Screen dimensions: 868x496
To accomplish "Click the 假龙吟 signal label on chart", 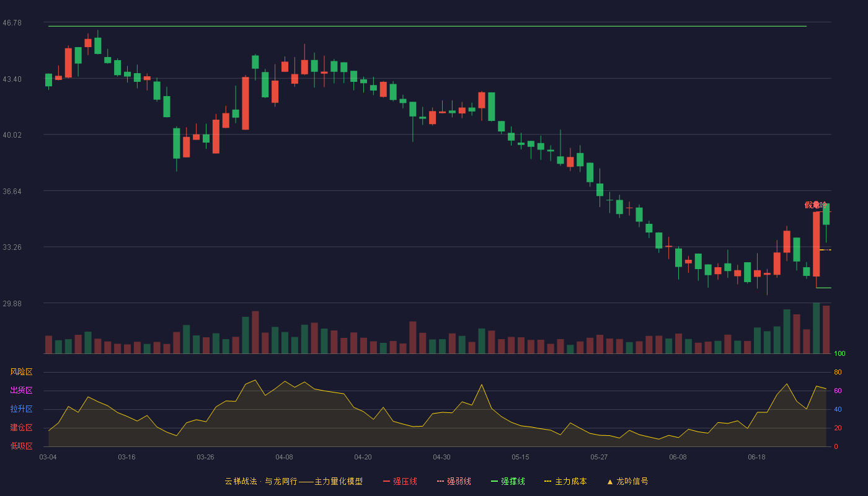I will pos(815,205).
